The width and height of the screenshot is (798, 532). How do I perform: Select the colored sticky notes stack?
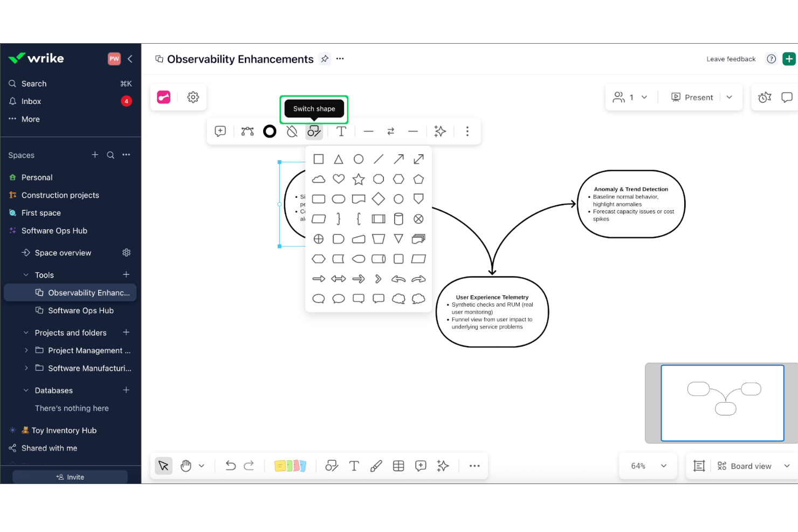tap(290, 466)
